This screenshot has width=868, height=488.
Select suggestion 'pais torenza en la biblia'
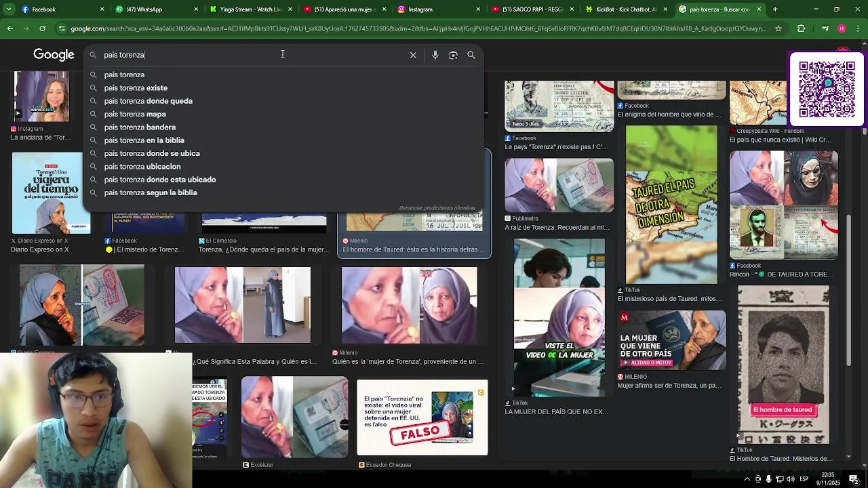tap(144, 140)
